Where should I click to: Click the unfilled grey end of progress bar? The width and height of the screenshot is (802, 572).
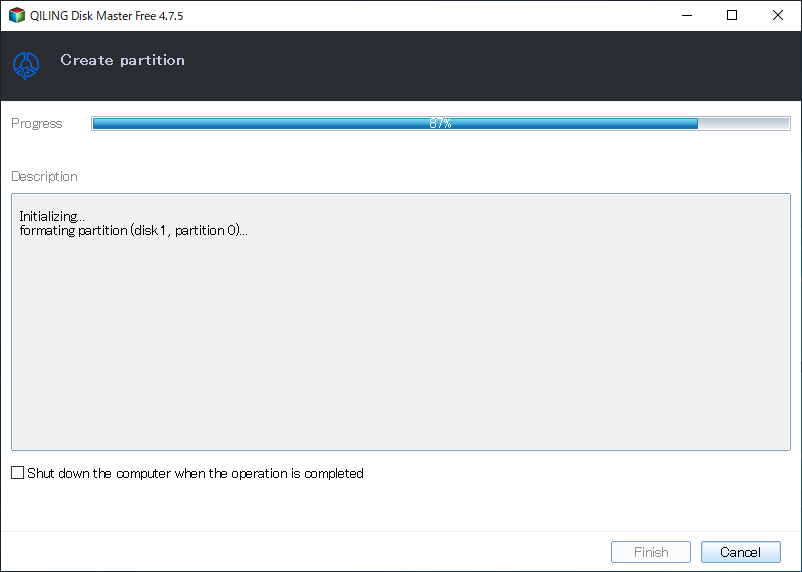744,123
